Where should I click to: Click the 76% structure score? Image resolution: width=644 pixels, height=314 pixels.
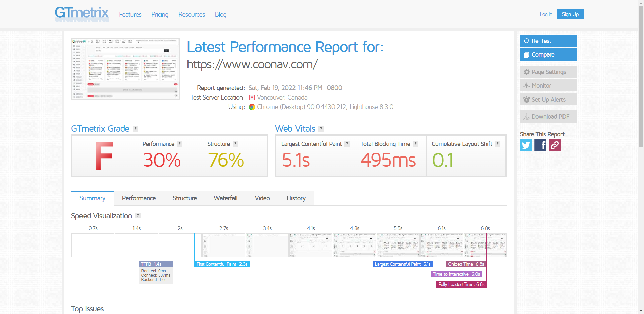coord(226,160)
